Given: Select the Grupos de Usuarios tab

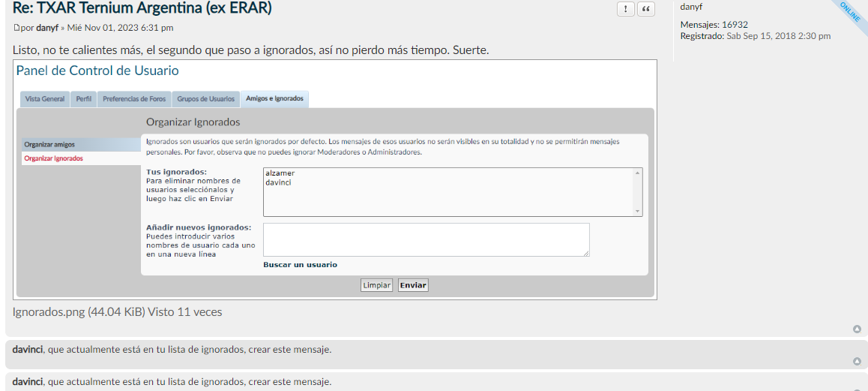Looking at the screenshot, I should (205, 99).
